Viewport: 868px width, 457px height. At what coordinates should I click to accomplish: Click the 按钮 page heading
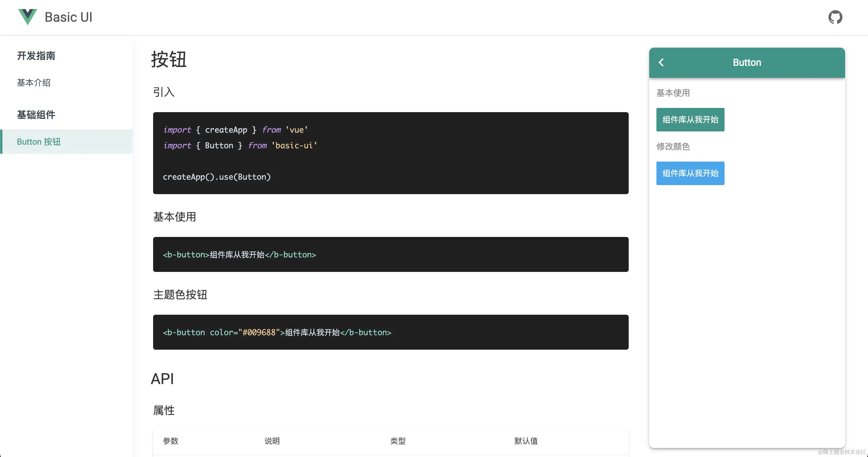[169, 60]
